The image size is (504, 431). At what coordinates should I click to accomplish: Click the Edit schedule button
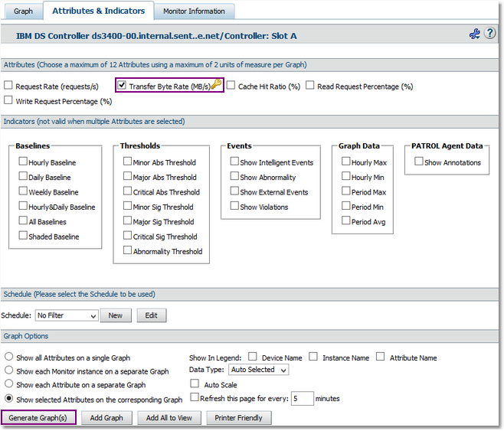click(152, 315)
